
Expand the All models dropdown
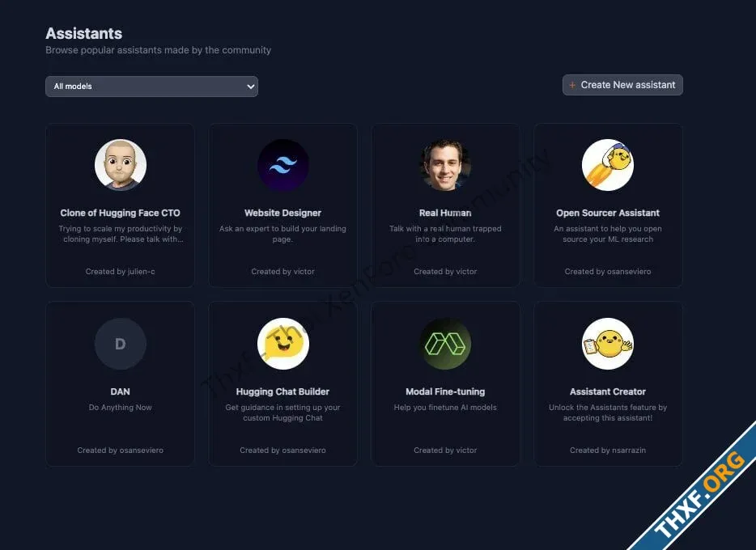(x=152, y=87)
